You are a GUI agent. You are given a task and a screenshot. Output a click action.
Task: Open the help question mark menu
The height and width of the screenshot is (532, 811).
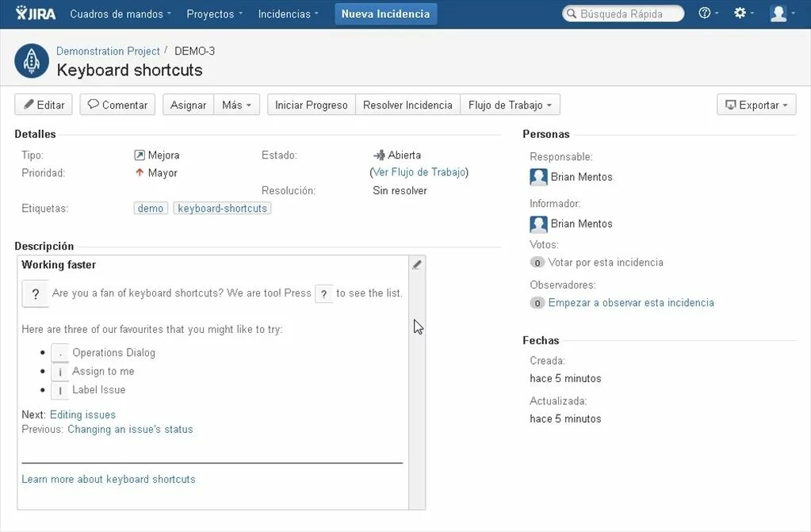[x=708, y=13]
